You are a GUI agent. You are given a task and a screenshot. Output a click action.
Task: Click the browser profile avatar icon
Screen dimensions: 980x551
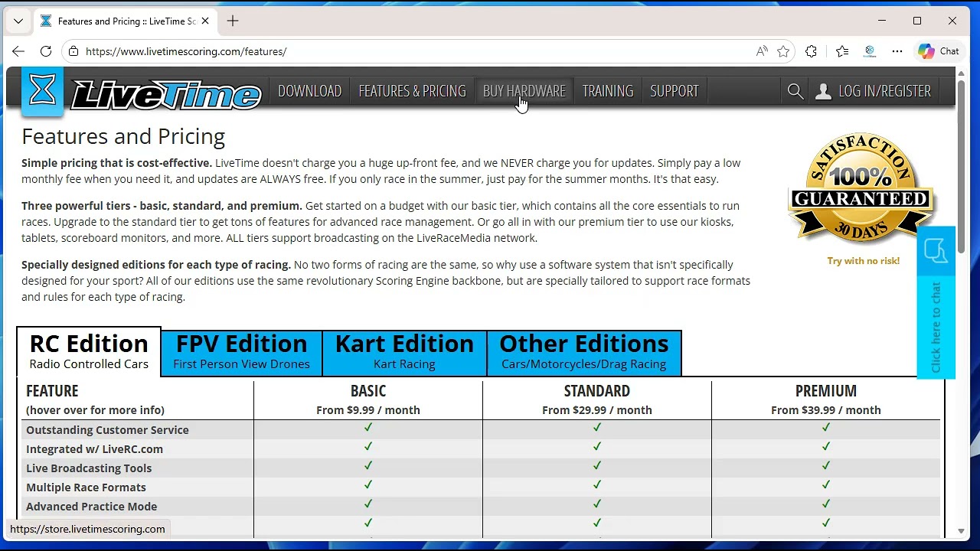point(870,51)
